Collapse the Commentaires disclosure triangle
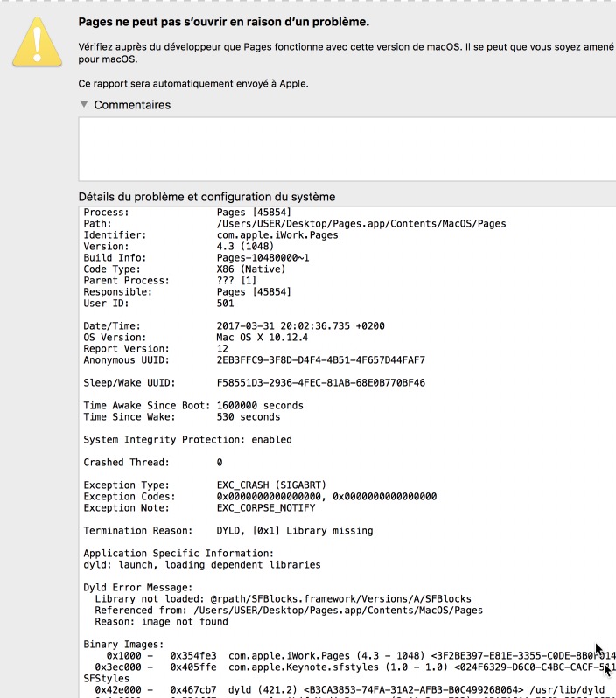This screenshot has width=616, height=698. pos(84,104)
